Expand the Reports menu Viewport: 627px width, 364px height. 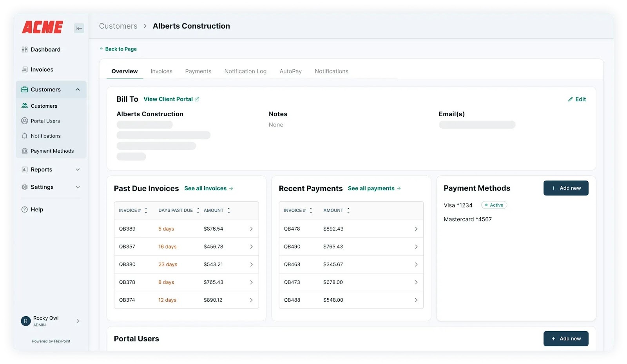tap(78, 169)
